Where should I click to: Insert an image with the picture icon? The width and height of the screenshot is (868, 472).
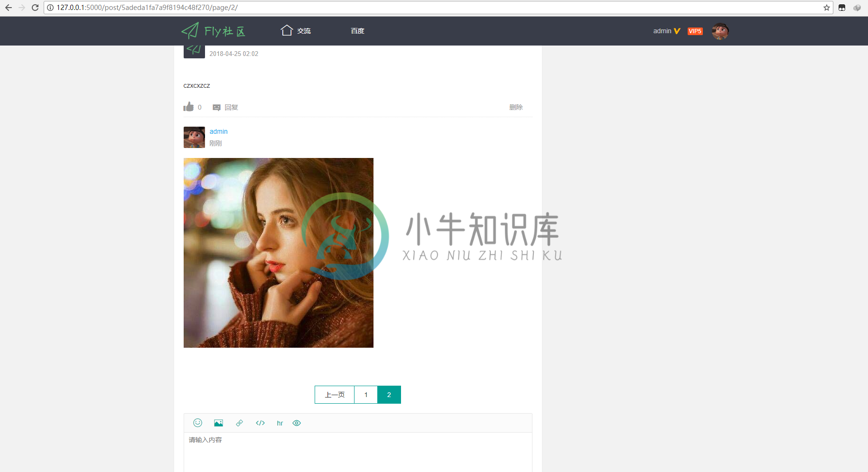(x=218, y=423)
